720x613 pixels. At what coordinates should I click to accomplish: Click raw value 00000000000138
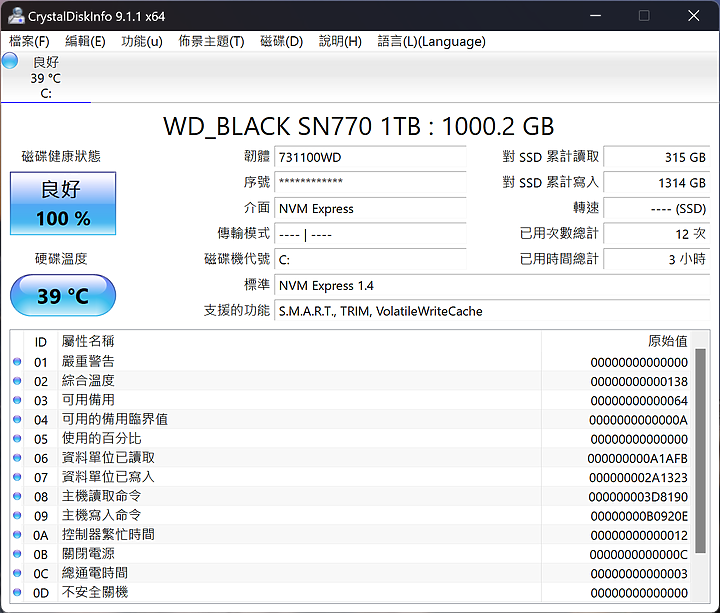point(639,382)
